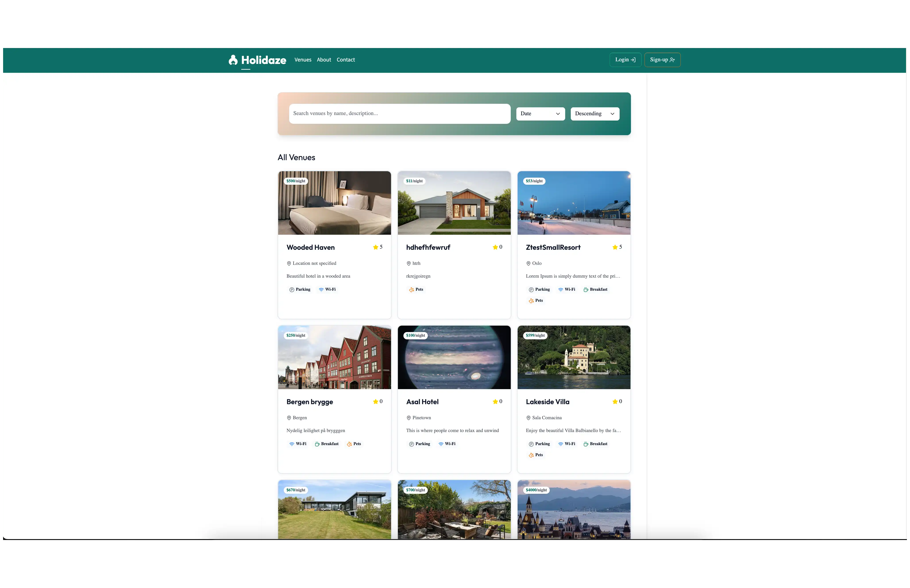Go to the About page

tap(324, 60)
